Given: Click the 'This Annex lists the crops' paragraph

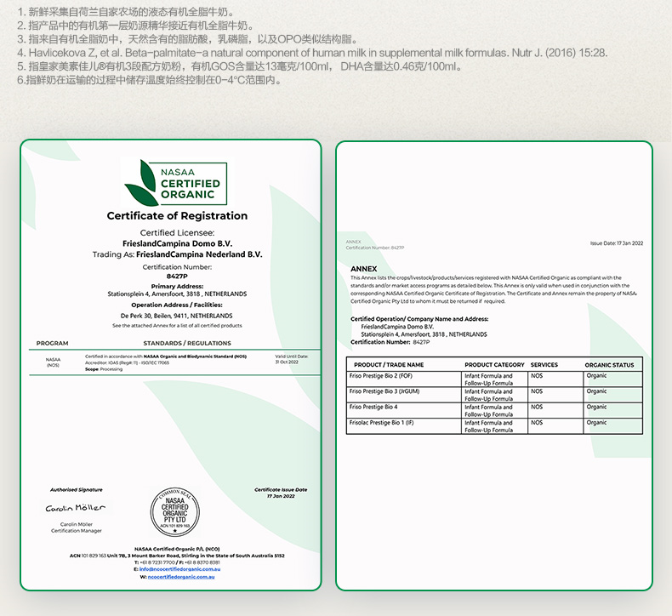Looking at the screenshot, I should point(493,289).
